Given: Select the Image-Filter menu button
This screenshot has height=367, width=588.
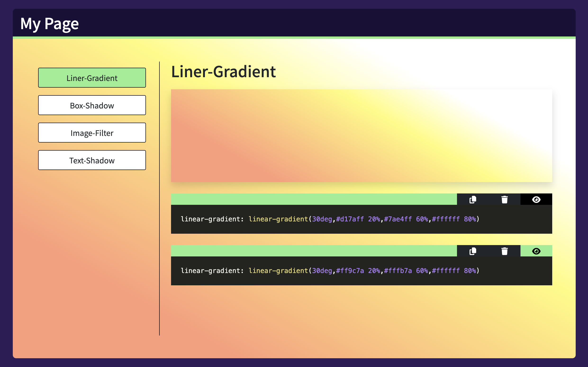Looking at the screenshot, I should 92,133.
